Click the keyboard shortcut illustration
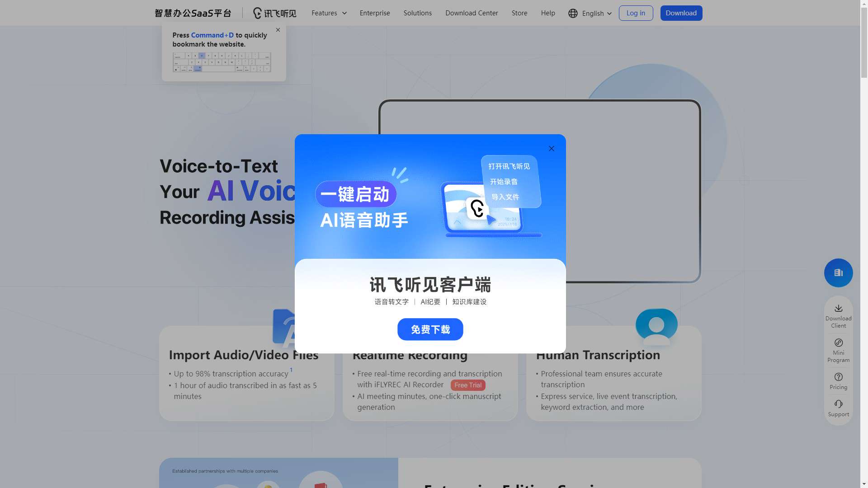Viewport: 868px width, 488px height. (222, 62)
